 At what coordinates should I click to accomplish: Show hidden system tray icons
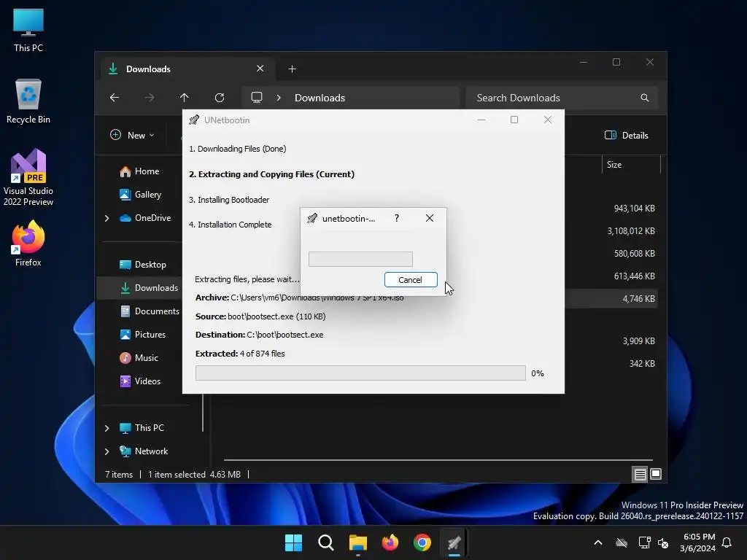[x=598, y=542]
